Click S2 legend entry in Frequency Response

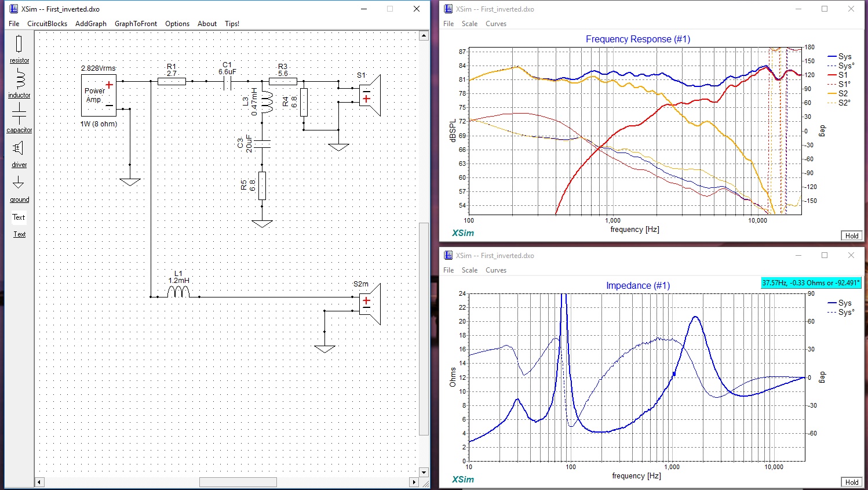coord(838,94)
